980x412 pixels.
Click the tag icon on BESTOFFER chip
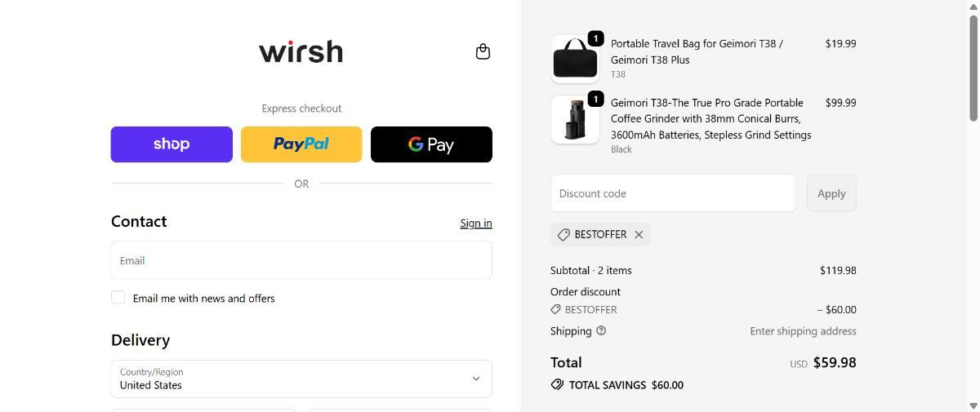[563, 235]
